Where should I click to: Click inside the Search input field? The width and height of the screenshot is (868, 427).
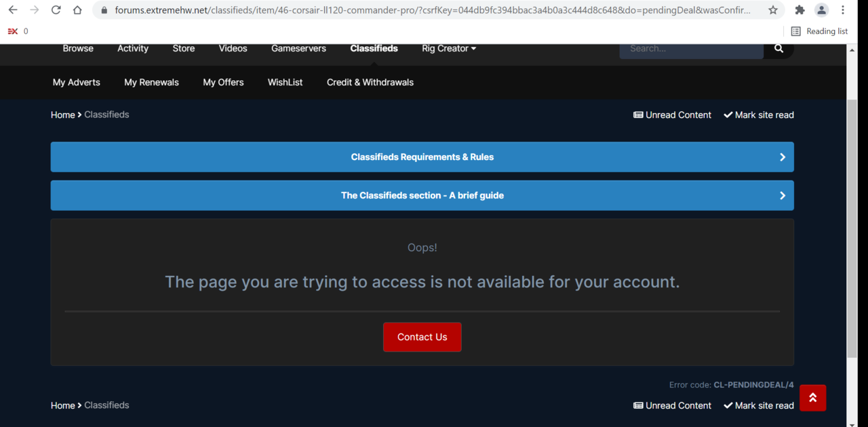coord(691,48)
